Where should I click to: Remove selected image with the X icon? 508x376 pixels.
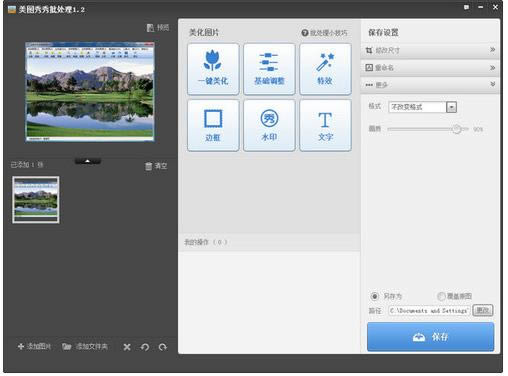point(127,347)
